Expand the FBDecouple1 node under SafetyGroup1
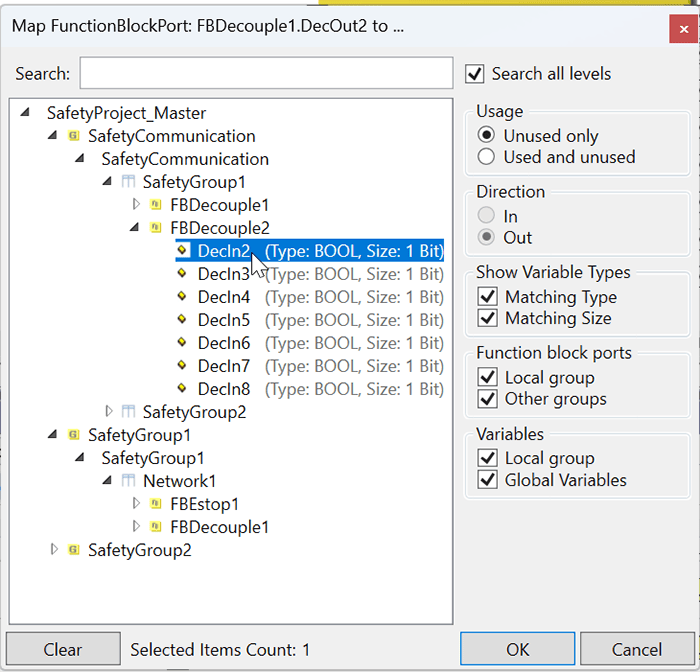The width and height of the screenshot is (700, 672). (x=136, y=205)
